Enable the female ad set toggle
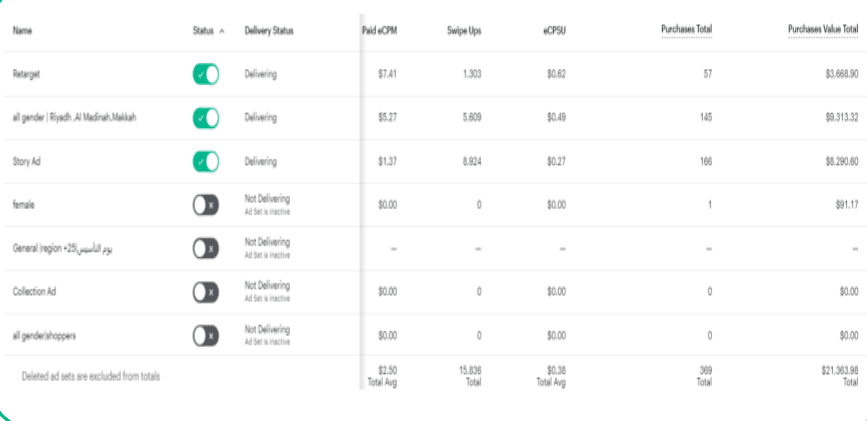867x421 pixels. (x=206, y=205)
